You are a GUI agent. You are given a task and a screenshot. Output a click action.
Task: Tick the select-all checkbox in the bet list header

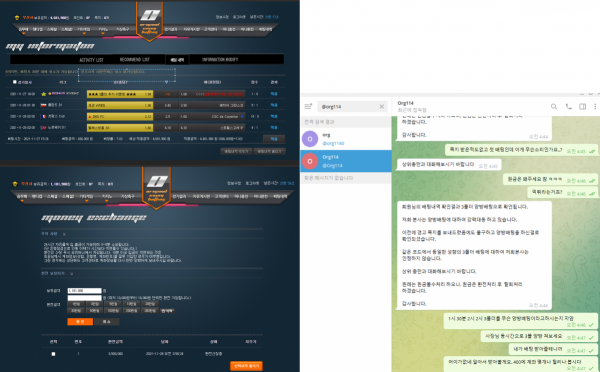point(15,82)
